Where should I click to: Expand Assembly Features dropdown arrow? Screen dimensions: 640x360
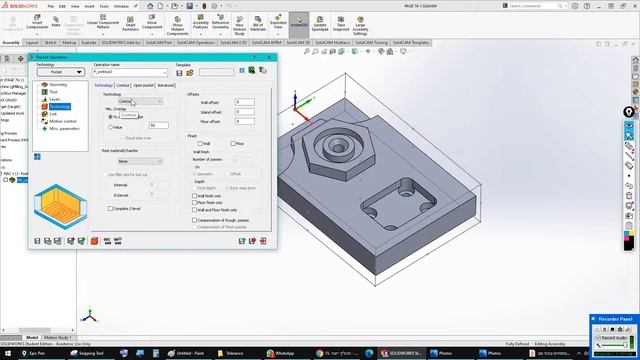tap(200, 34)
